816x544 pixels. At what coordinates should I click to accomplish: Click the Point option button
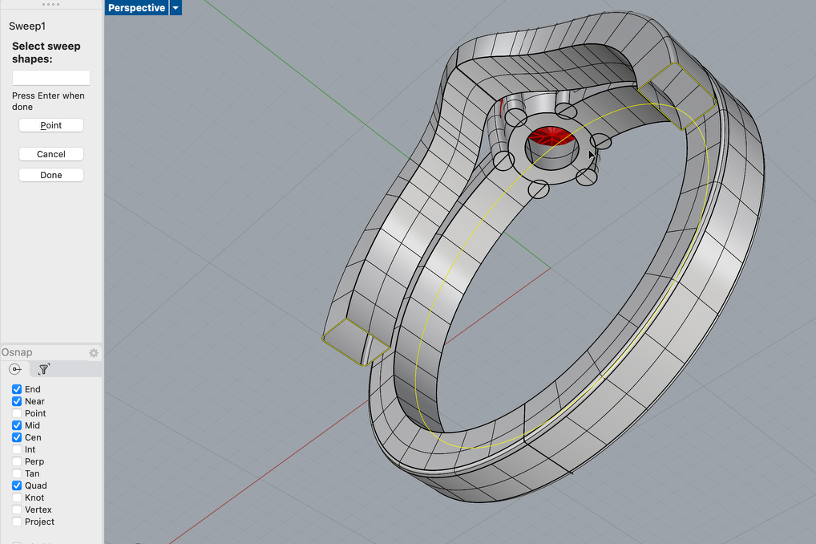pyautogui.click(x=51, y=125)
